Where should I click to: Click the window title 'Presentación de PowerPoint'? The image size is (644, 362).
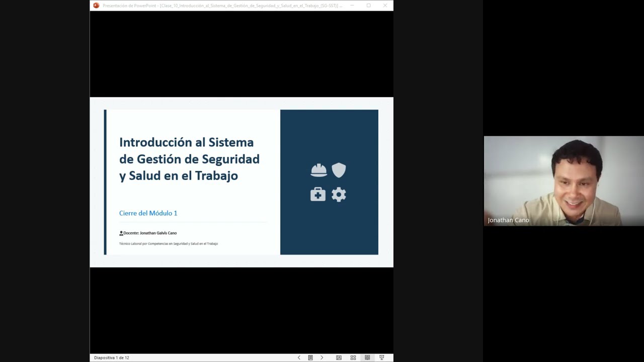click(130, 6)
